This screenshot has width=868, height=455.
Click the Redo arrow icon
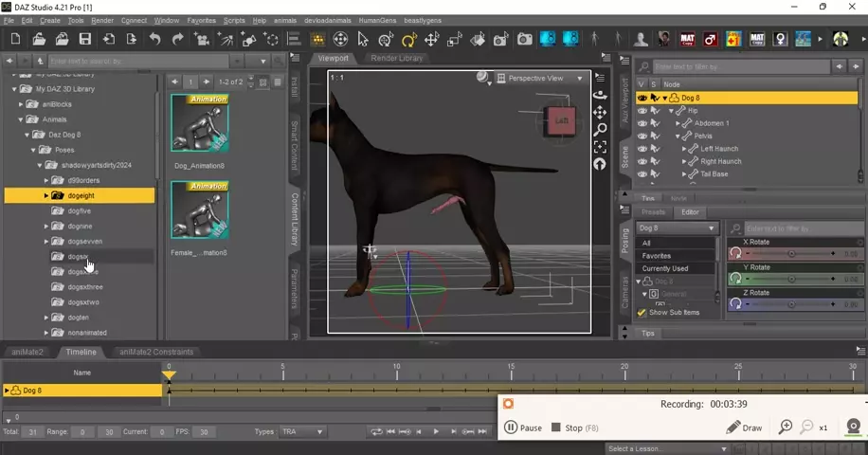point(177,40)
